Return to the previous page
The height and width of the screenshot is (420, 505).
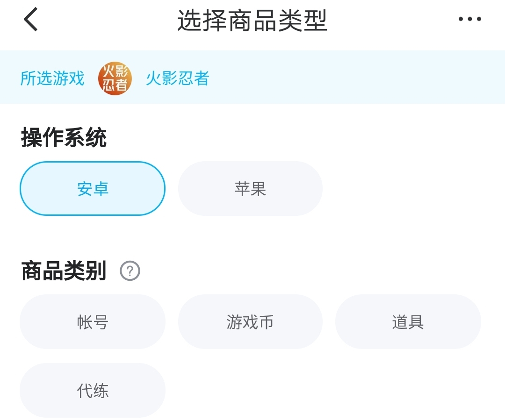[x=31, y=20]
